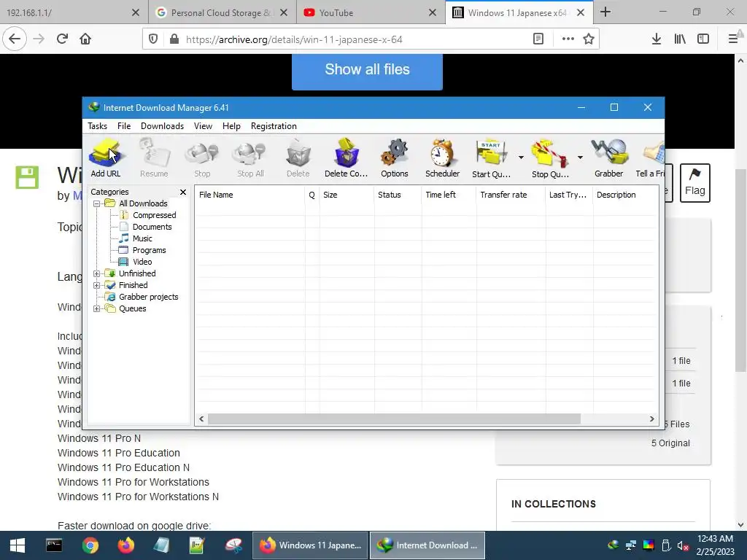
Task: Collapse the All Downloads tree node
Action: point(97,204)
